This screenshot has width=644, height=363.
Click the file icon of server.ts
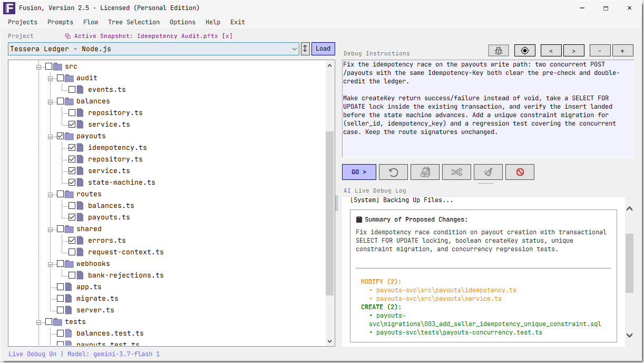[x=69, y=310]
